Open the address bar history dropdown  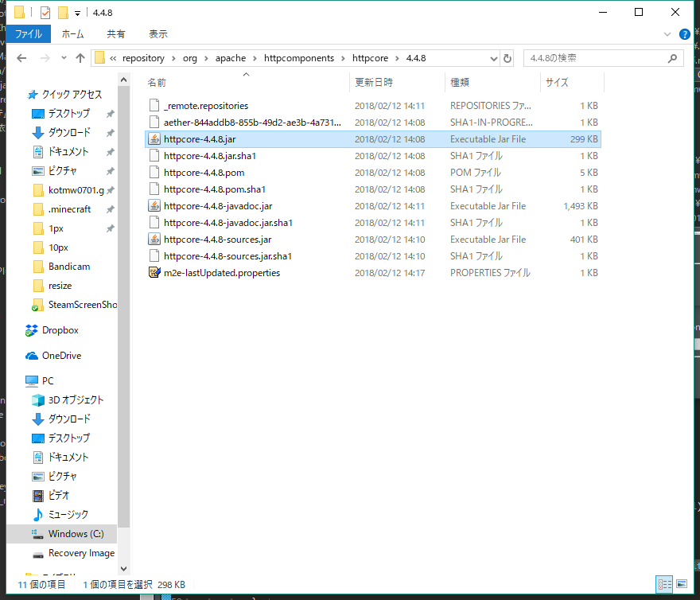493,59
